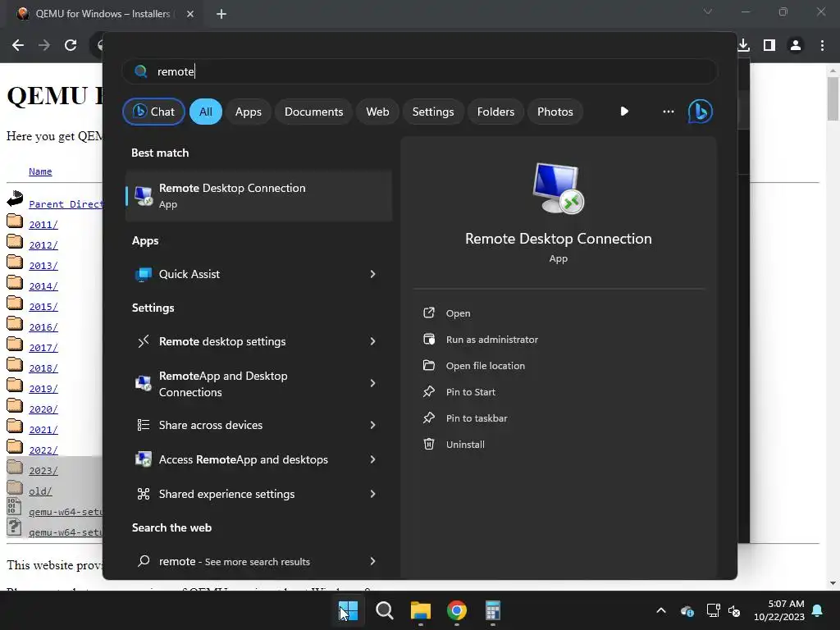This screenshot has width=840, height=630.
Task: Toggle Chrome side panel icon
Action: tap(769, 45)
